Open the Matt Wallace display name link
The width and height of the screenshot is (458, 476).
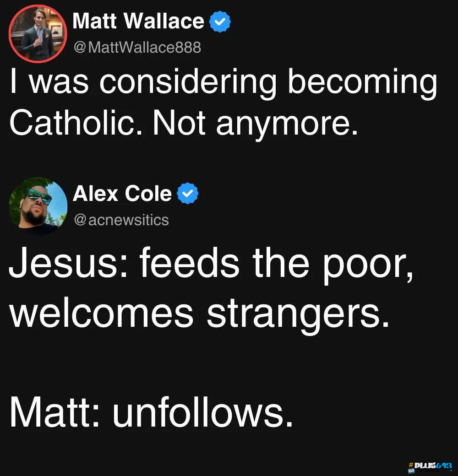click(x=138, y=21)
